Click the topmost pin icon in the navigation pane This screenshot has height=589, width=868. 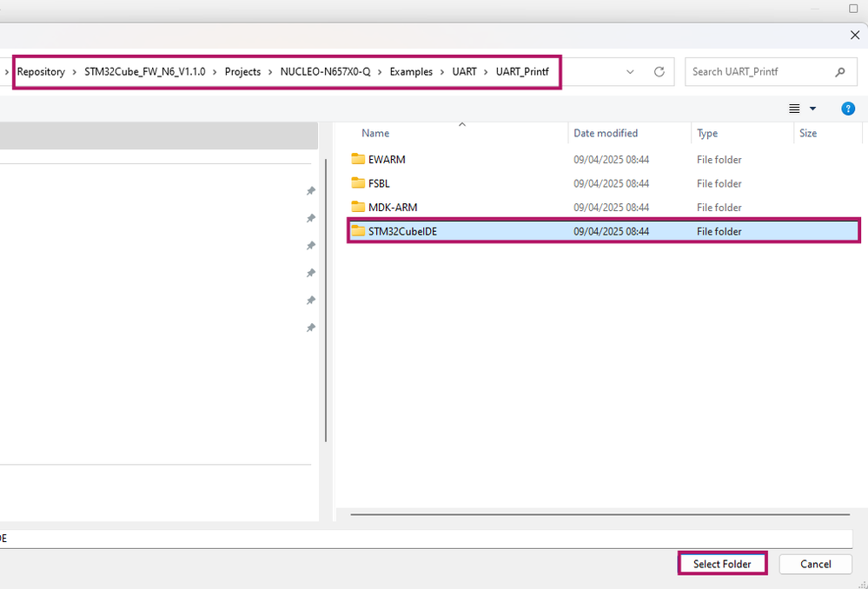[x=311, y=191]
